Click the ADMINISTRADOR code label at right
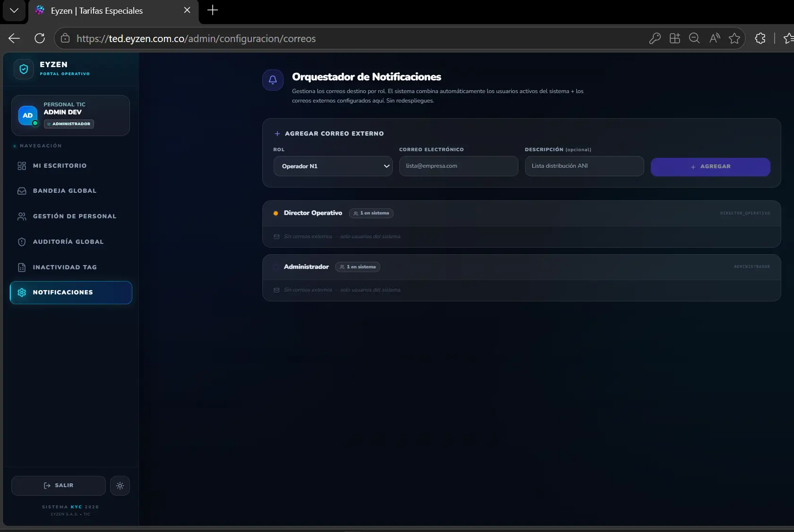This screenshot has height=532, width=794. 751,267
